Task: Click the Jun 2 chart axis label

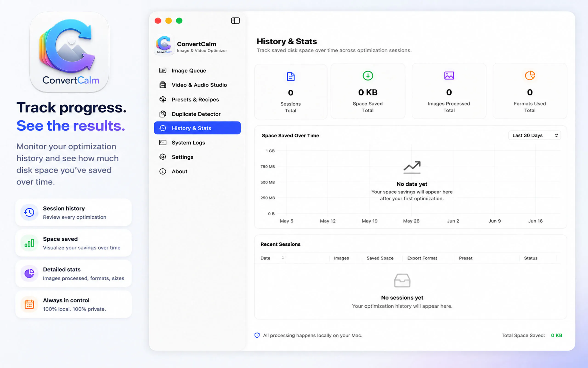Action: tap(453, 221)
